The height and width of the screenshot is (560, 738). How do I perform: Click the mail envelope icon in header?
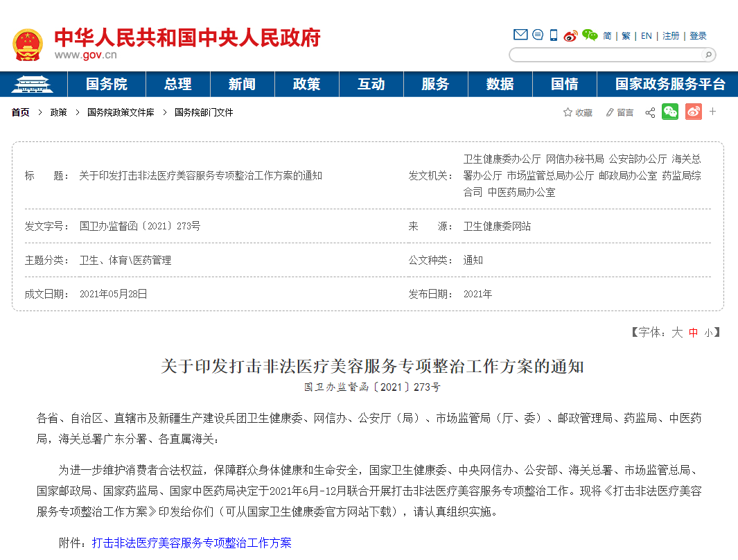[x=520, y=35]
